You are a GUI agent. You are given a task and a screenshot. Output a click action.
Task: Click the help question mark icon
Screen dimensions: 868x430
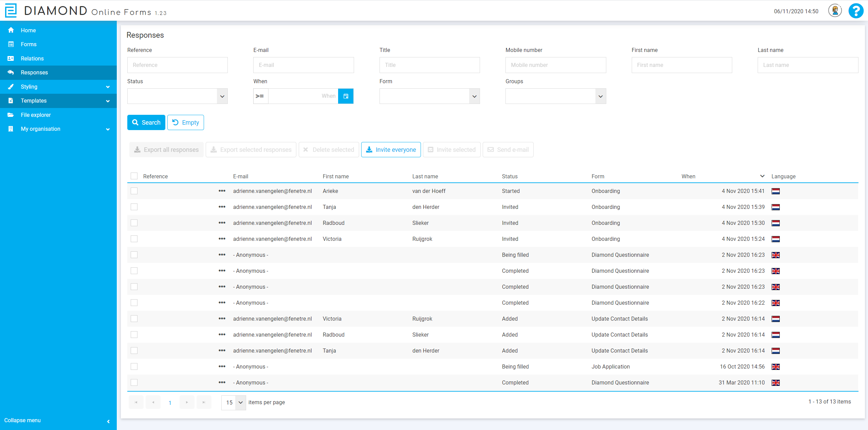click(856, 11)
